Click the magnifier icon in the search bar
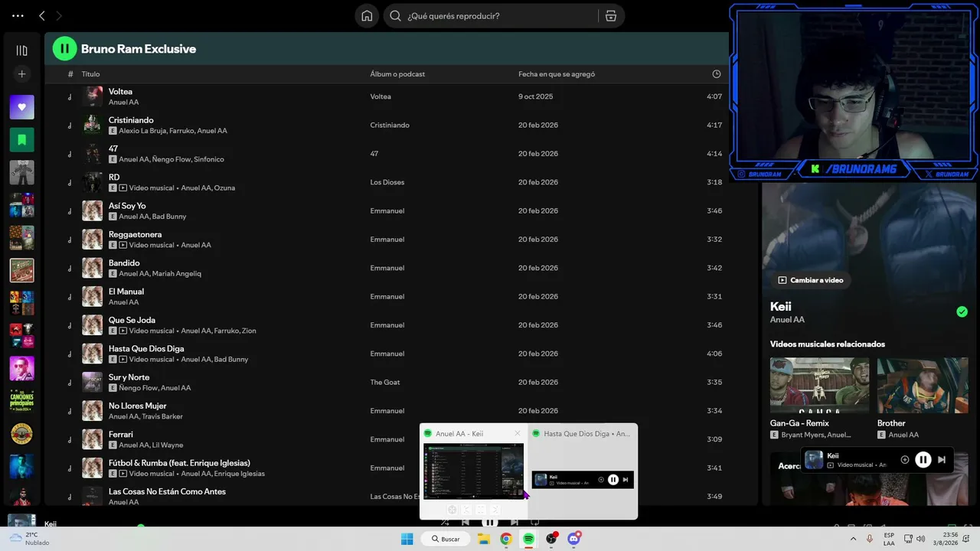The height and width of the screenshot is (551, 980). coord(395,15)
